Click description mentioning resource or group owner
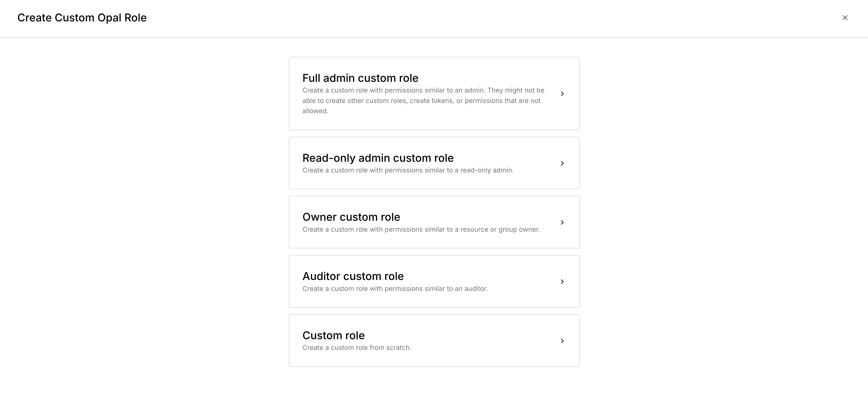868x397 pixels. [x=421, y=230]
